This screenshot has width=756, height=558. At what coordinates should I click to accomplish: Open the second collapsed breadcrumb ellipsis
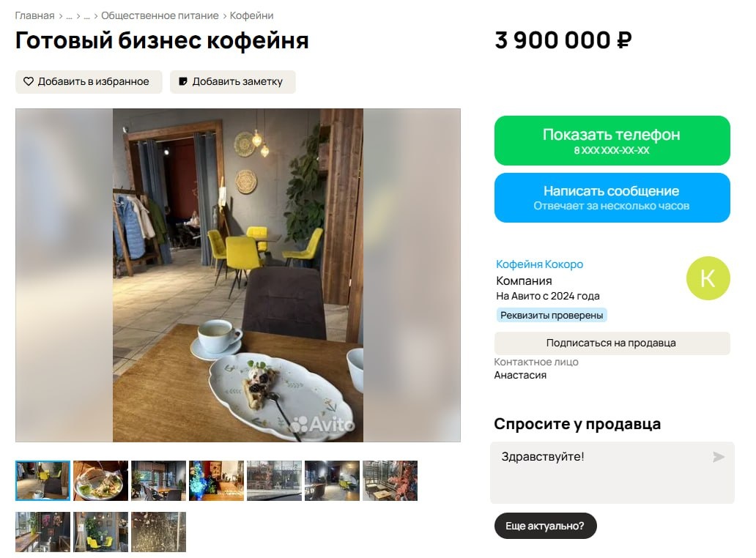(x=86, y=16)
